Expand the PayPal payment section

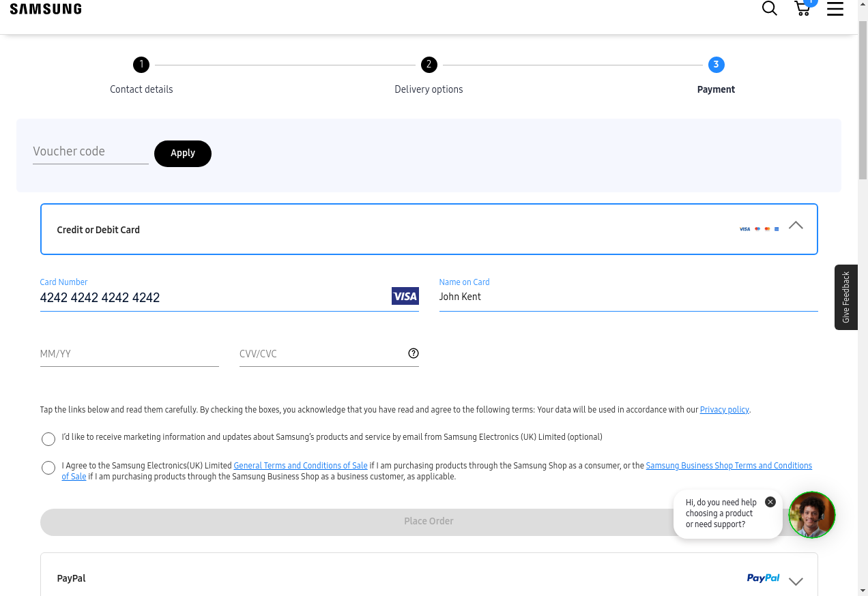click(x=796, y=581)
